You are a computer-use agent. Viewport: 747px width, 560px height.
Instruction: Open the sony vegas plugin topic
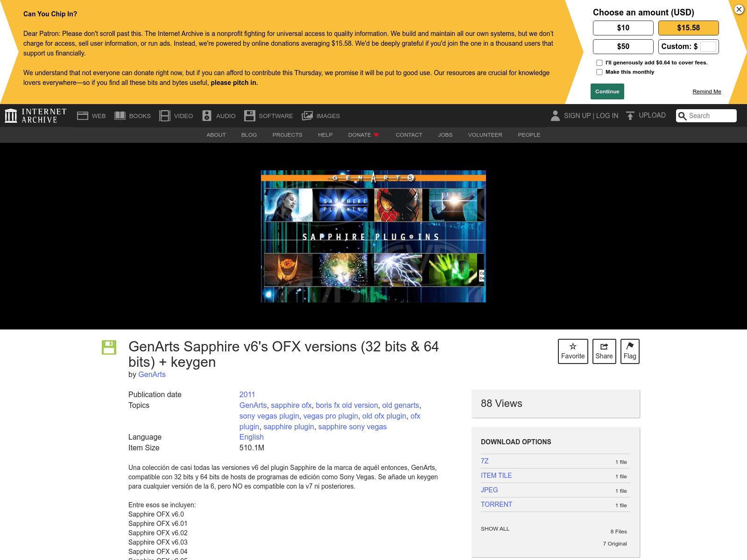269,416
